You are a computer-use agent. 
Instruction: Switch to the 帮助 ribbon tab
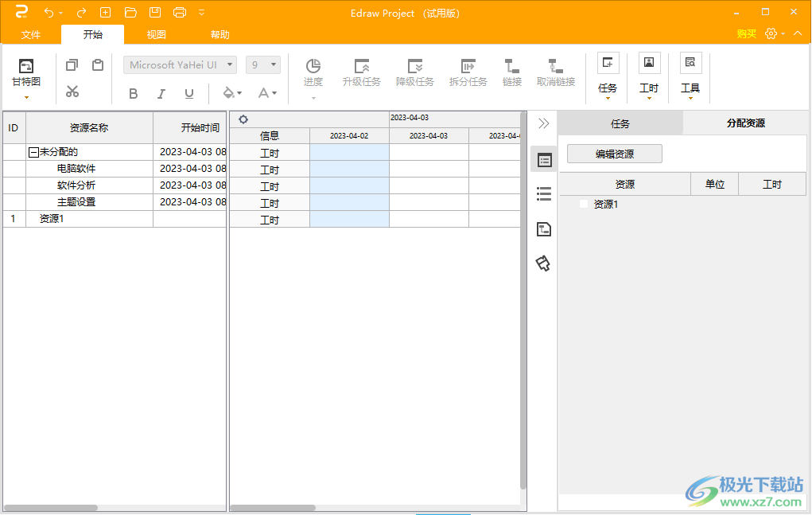click(x=220, y=35)
